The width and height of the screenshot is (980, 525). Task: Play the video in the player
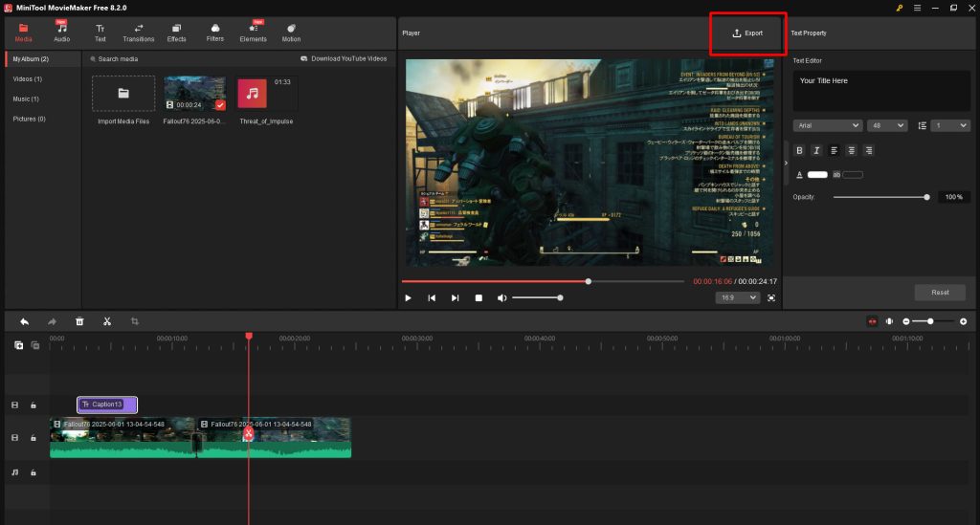pyautogui.click(x=408, y=297)
